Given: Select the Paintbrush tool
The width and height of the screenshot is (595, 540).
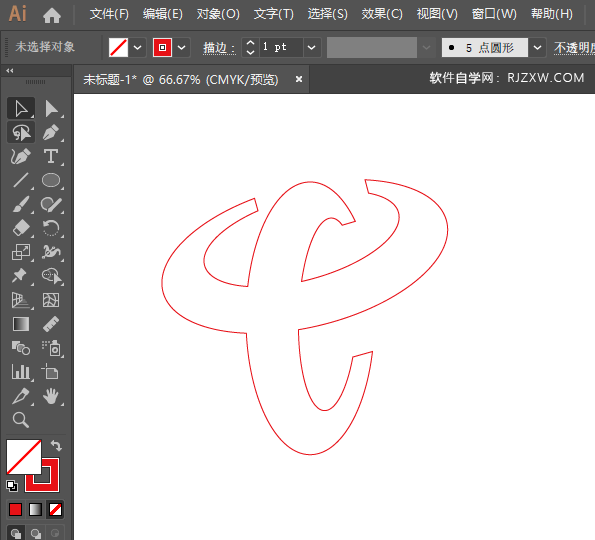Looking at the screenshot, I should (21, 204).
